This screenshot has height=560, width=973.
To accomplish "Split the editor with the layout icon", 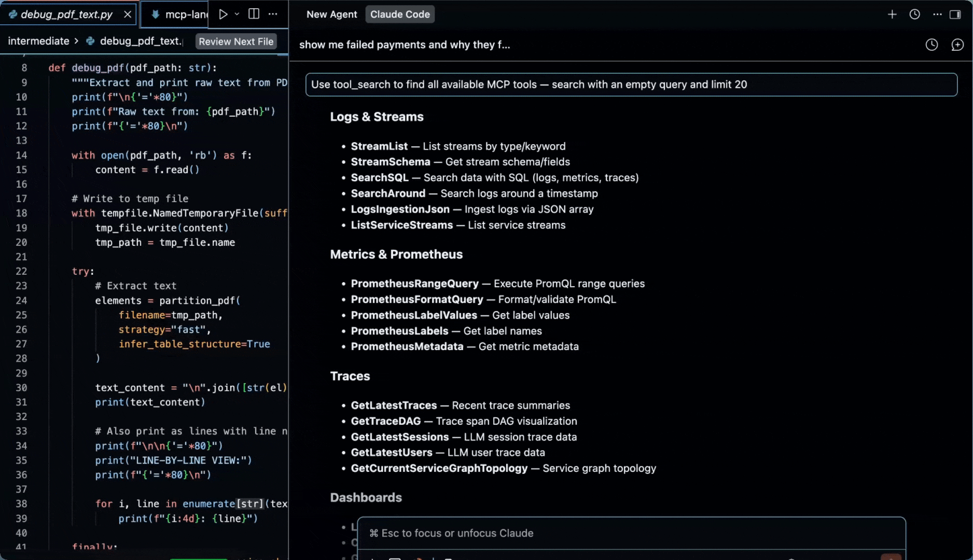I will coord(254,14).
